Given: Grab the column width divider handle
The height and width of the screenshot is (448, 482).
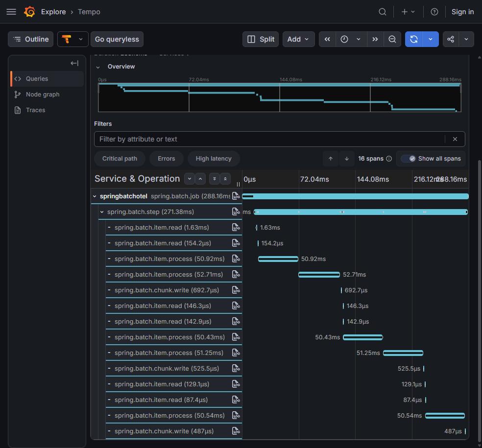Looking at the screenshot, I should [238, 185].
